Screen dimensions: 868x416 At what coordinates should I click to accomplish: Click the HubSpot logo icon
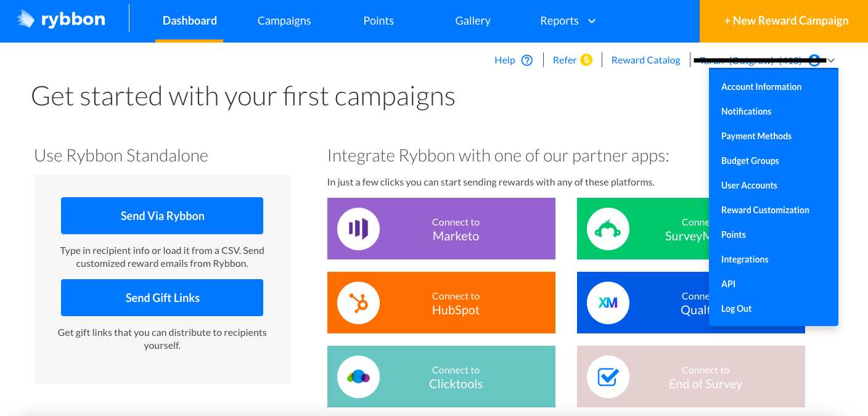tap(358, 303)
